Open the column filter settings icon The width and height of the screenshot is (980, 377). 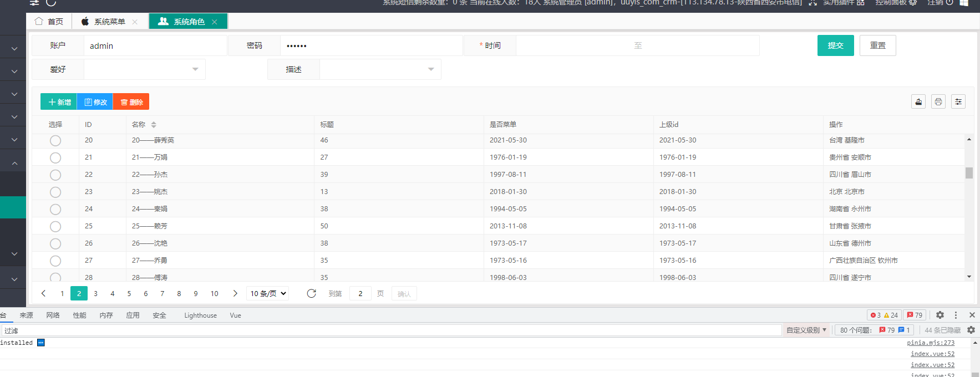click(x=958, y=101)
